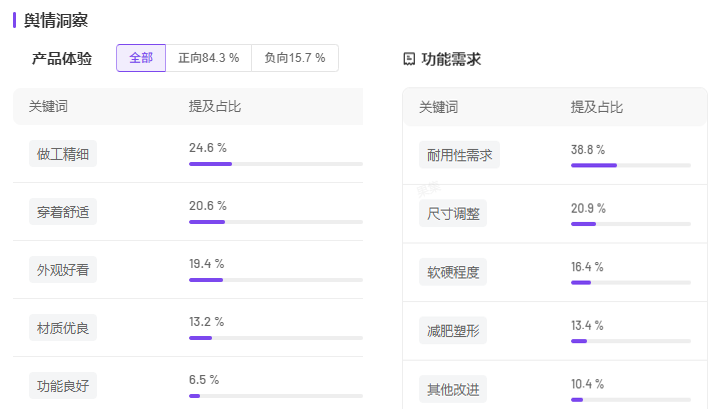Click the 尺寸调整 20.9 % progress bar

(x=630, y=224)
